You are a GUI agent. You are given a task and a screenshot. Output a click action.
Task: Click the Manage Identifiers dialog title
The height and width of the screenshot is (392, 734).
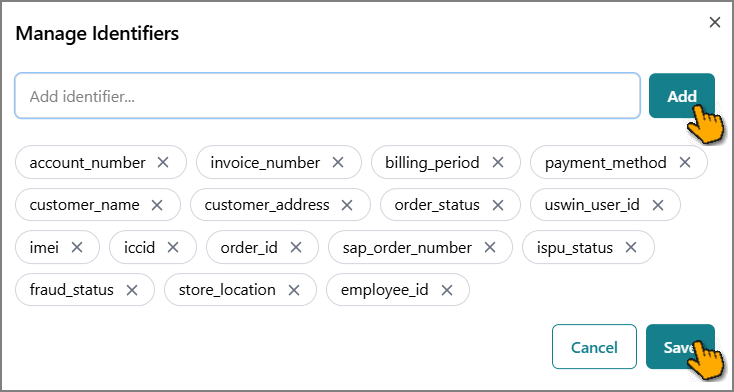pos(97,34)
